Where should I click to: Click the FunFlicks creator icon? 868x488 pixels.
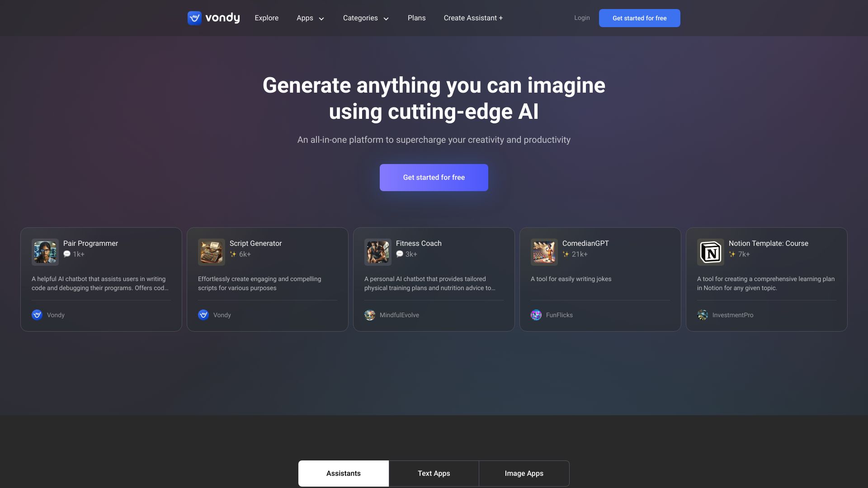coord(535,314)
